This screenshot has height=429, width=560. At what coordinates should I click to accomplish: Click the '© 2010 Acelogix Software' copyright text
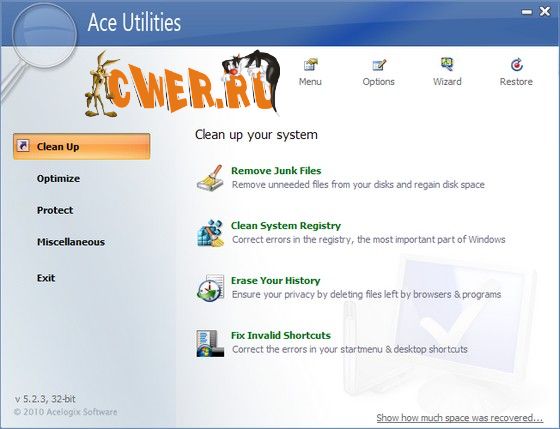(65, 412)
